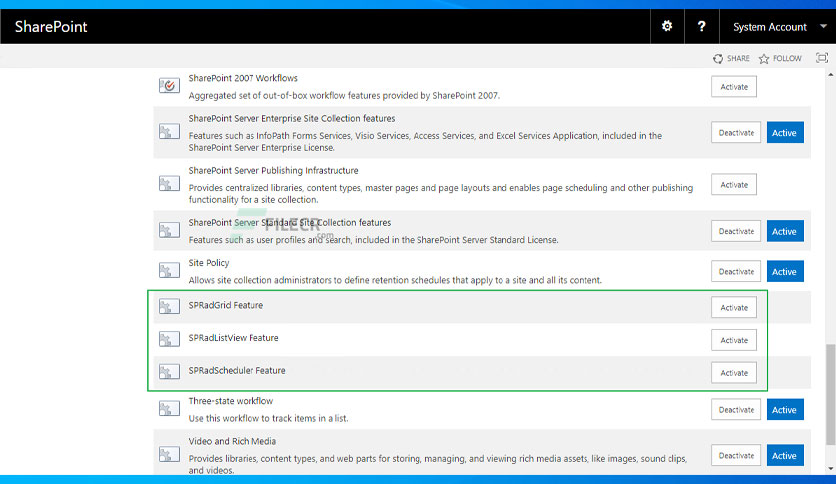Click the SharePoint 2007 Workflows feature icon
The width and height of the screenshot is (836, 484).
point(169,85)
